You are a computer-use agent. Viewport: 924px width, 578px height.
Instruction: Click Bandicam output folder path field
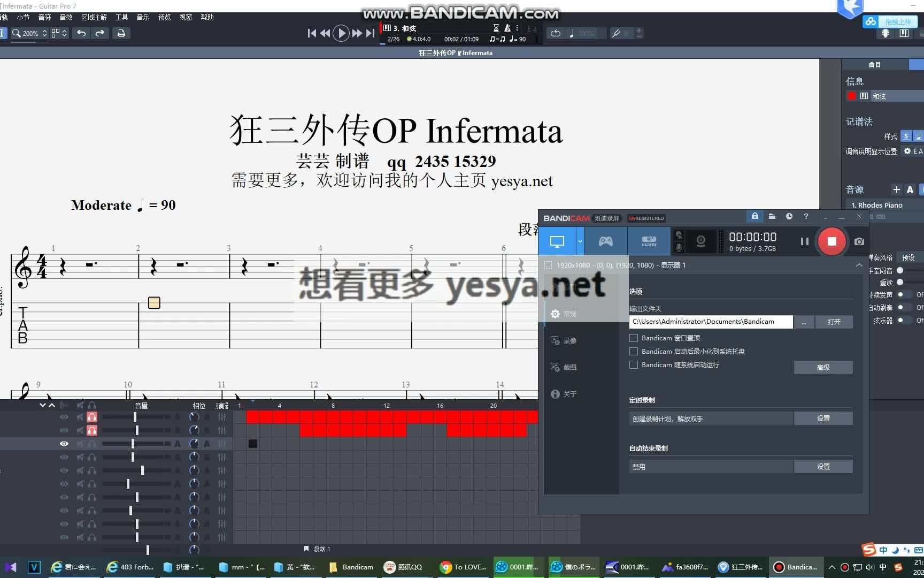(x=711, y=322)
